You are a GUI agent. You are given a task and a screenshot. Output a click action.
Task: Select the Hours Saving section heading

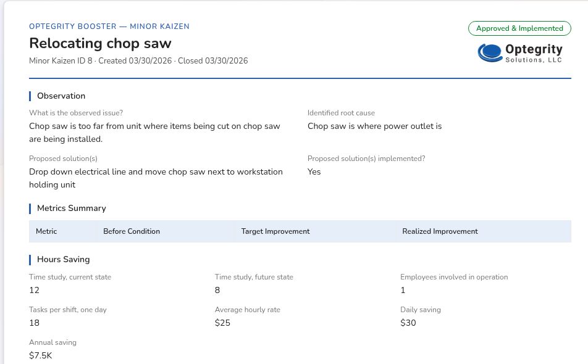click(64, 260)
